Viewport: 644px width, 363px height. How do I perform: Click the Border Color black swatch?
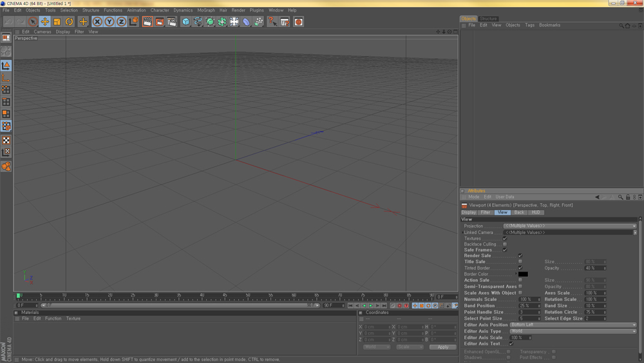click(x=523, y=274)
